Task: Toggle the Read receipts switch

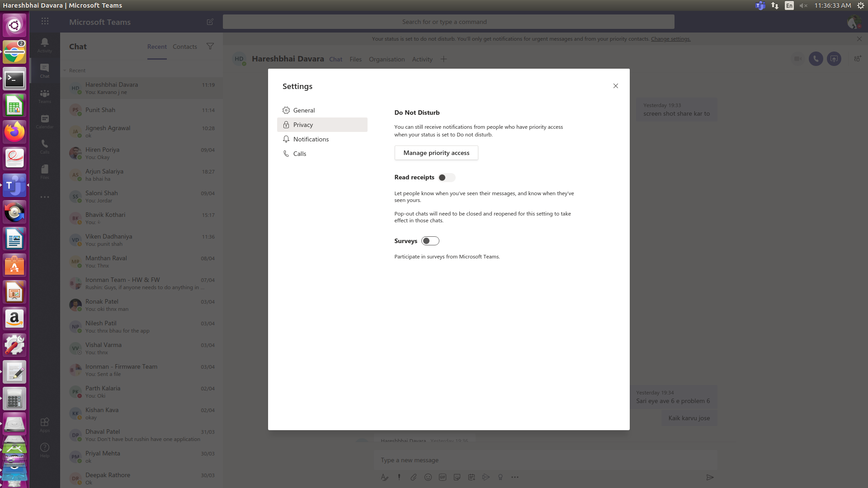Action: 447,178
